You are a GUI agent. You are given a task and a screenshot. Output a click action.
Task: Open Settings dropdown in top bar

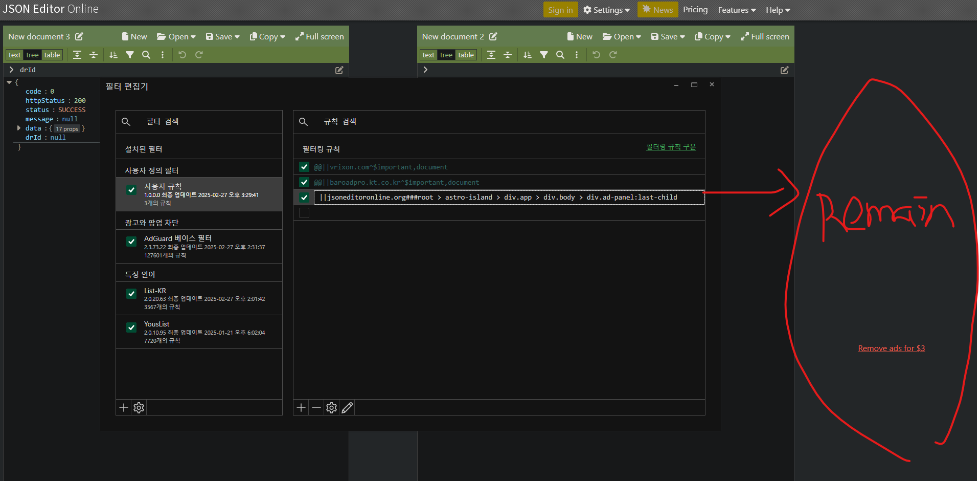coord(606,10)
